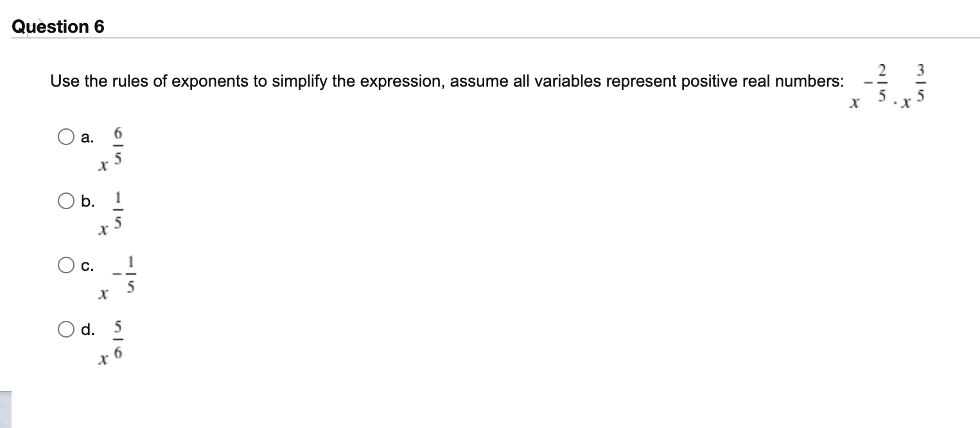
Task: Select radio button for option a
Action: 66,136
